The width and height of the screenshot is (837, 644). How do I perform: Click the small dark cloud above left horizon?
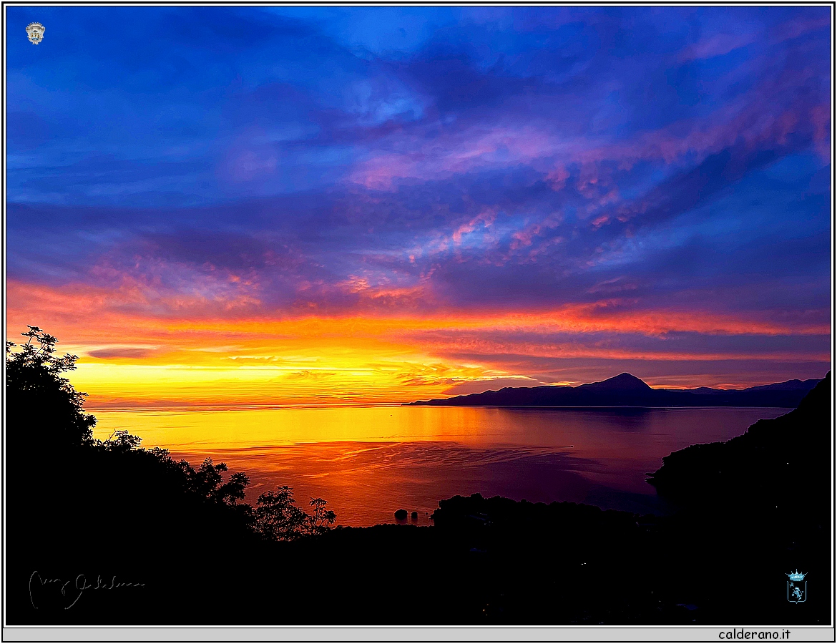coord(118,353)
